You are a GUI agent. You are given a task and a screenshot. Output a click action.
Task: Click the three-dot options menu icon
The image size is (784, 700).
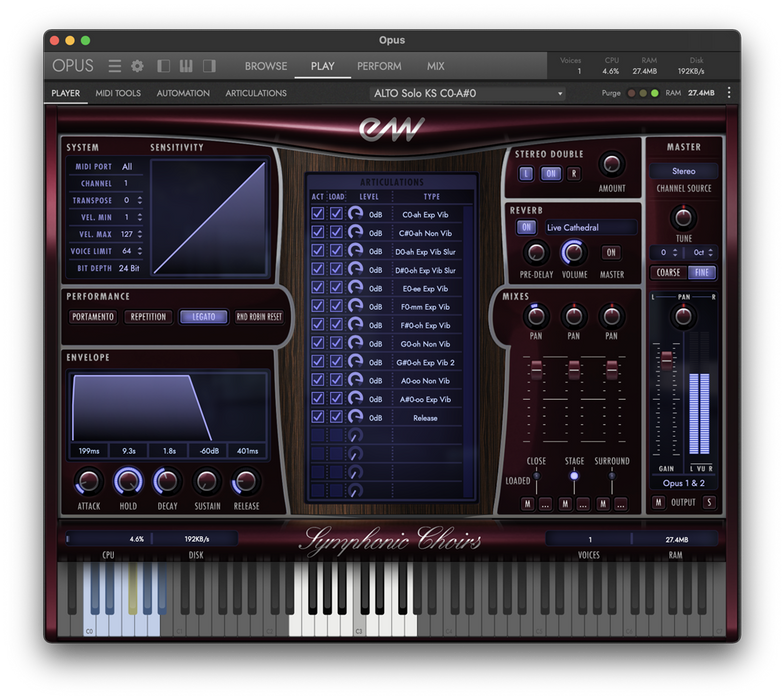pos(728,93)
